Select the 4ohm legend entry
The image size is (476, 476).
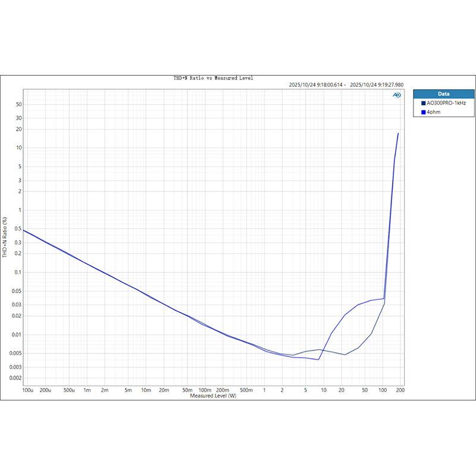coord(433,112)
